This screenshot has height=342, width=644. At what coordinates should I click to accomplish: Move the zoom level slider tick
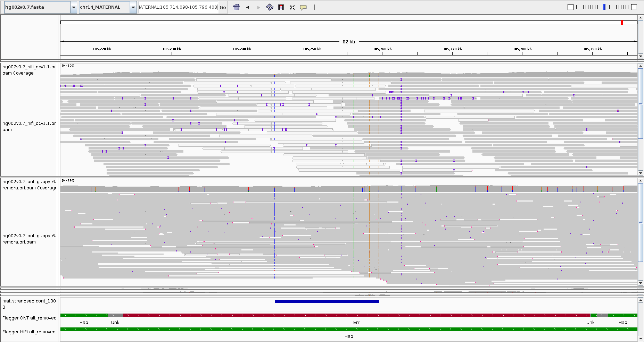point(604,6)
